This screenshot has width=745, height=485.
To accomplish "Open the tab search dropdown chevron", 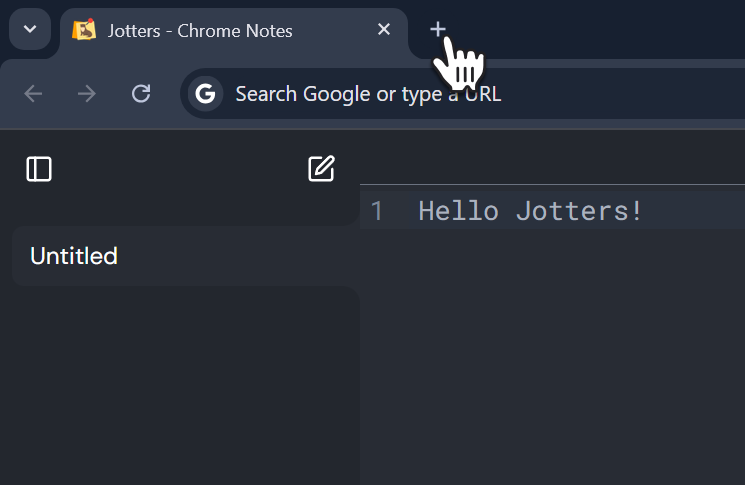I will [x=30, y=30].
